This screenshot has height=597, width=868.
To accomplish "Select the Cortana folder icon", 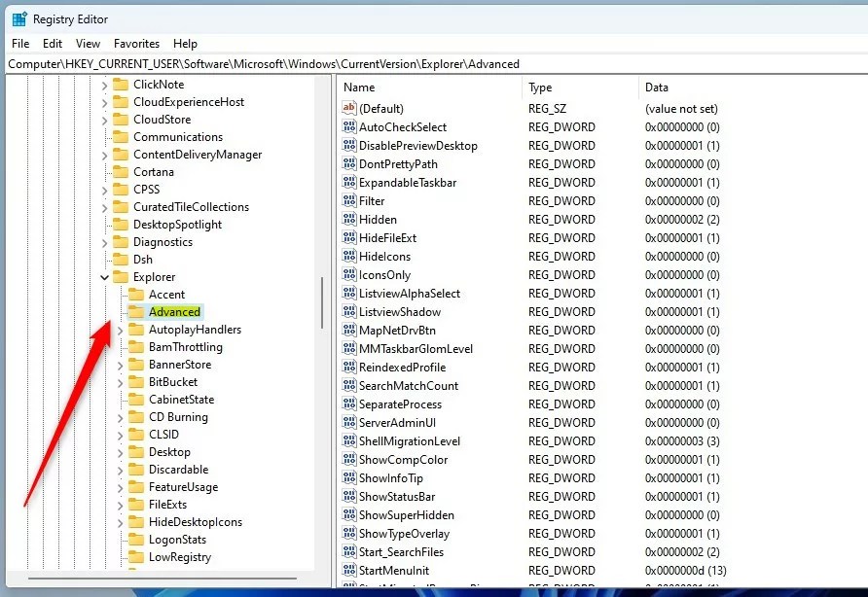I will click(121, 171).
